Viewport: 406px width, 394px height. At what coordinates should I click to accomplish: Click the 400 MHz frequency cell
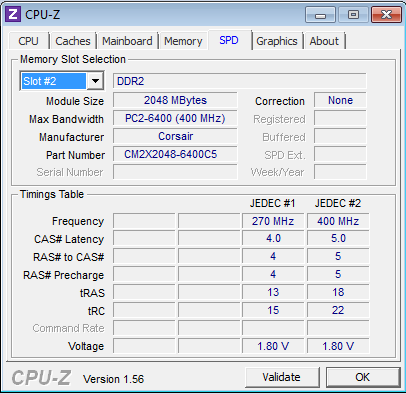coord(338,221)
